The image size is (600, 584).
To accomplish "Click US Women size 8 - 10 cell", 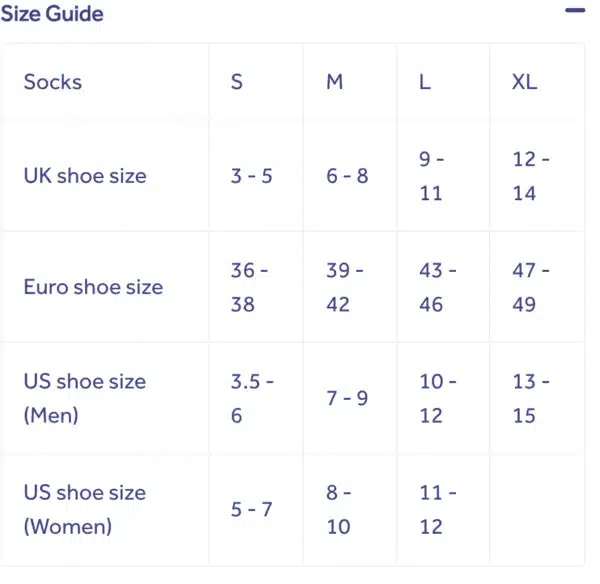I will tap(339, 509).
